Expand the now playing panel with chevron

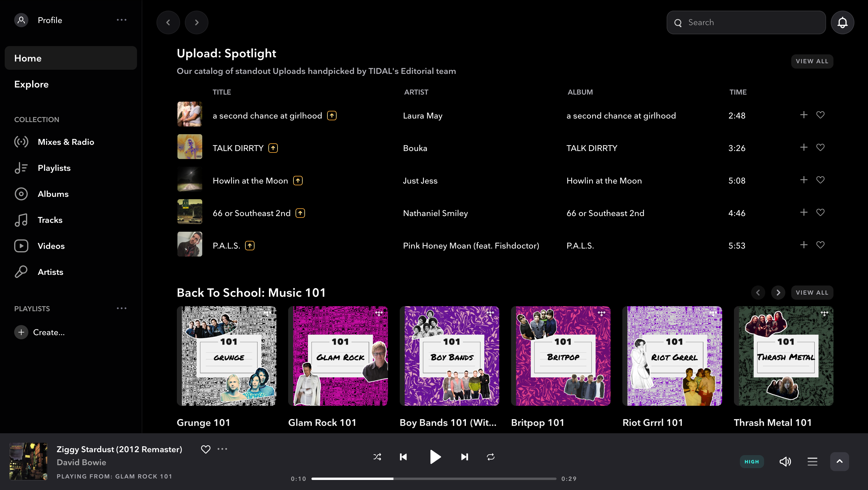pyautogui.click(x=840, y=461)
